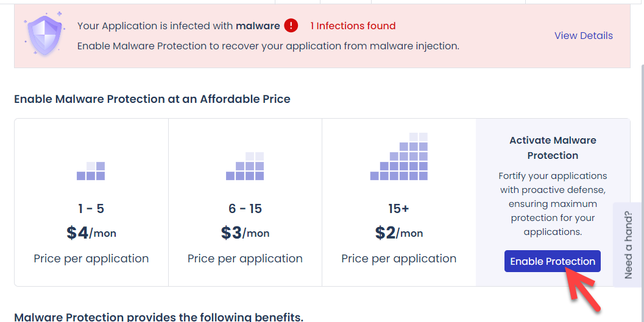The height and width of the screenshot is (322, 644).
Task: Click "Your Application is infected with malware" message
Action: (x=179, y=26)
